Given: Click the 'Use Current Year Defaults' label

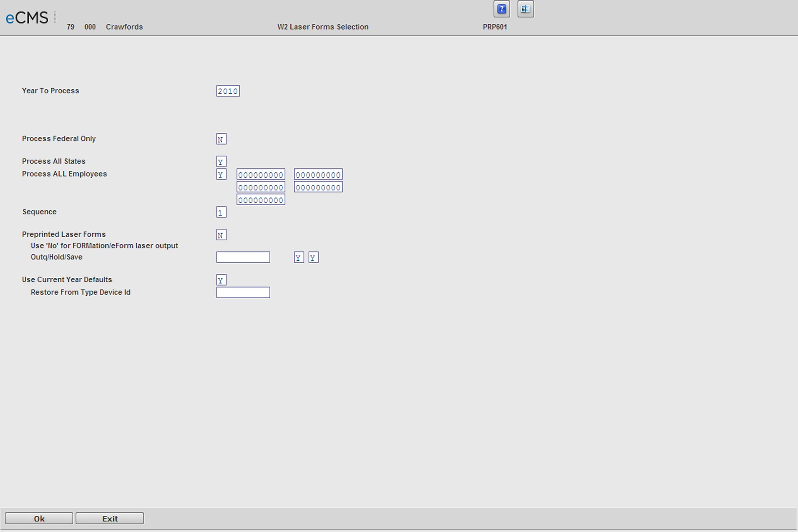Looking at the screenshot, I should click(67, 279).
